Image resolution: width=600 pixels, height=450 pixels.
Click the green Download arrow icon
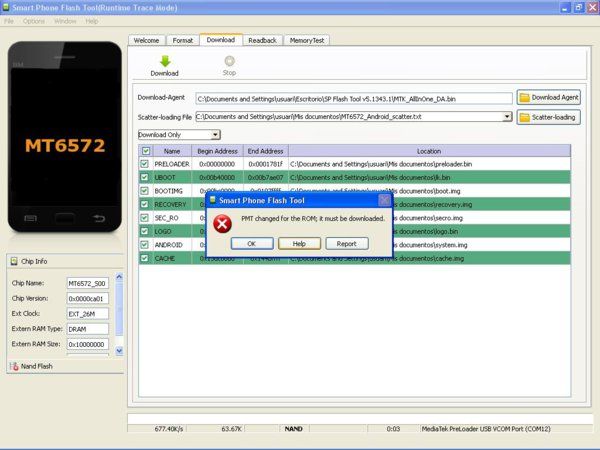point(165,61)
